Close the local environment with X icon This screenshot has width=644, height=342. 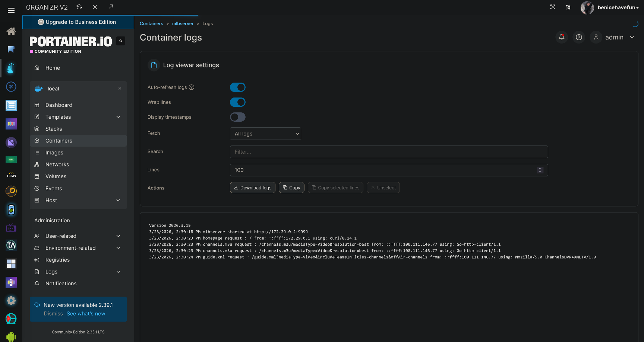120,89
